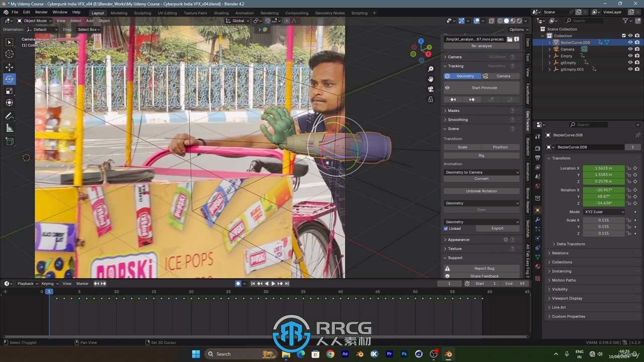Hide BezierCurve.008 with its eye icon
644x362 pixels.
click(630, 42)
